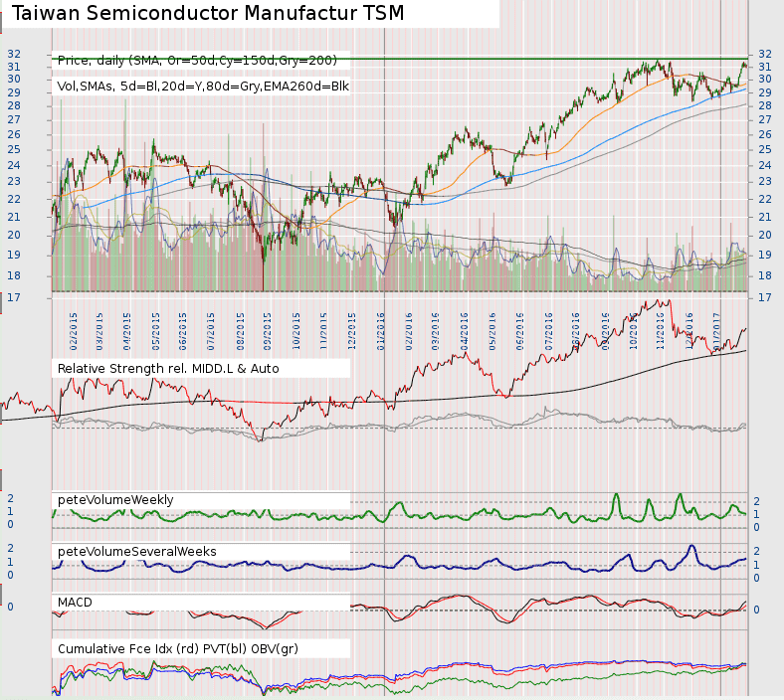The width and height of the screenshot is (784, 700).
Task: Select the MACD panel label
Action: point(75,603)
